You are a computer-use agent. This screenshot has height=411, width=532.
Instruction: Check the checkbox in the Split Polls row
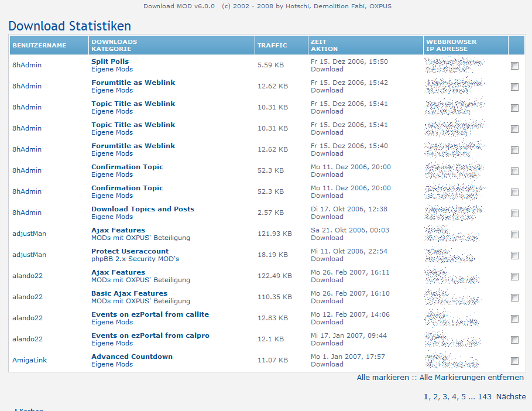tap(514, 66)
